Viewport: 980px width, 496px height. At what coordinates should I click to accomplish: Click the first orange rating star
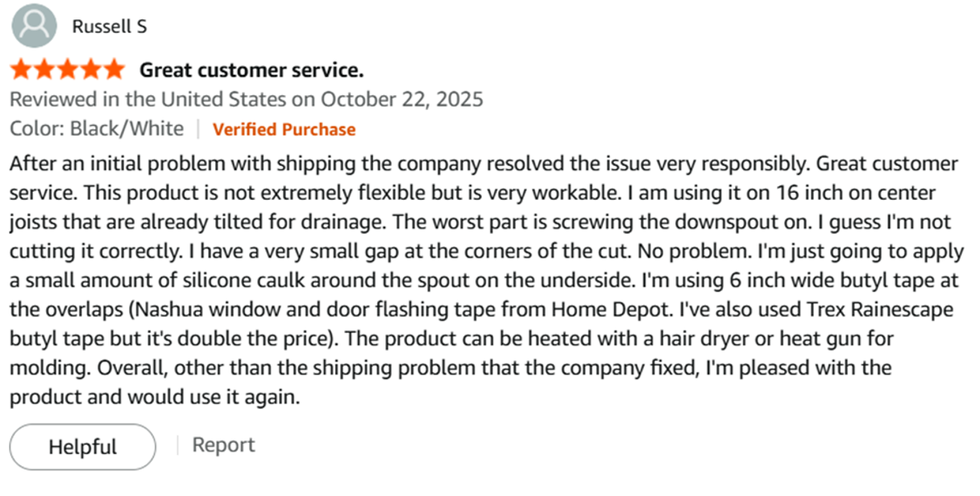(x=22, y=69)
